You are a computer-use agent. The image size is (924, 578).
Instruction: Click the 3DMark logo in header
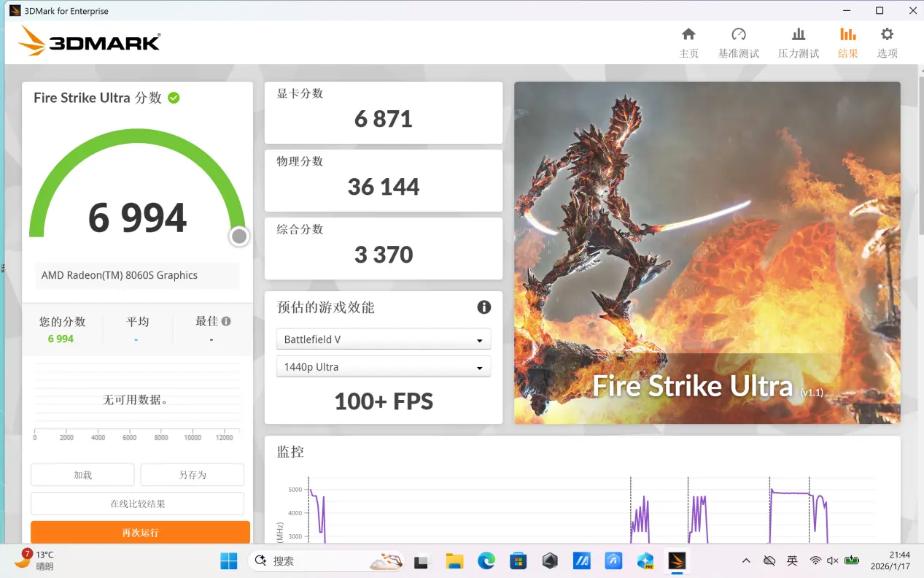(x=89, y=41)
